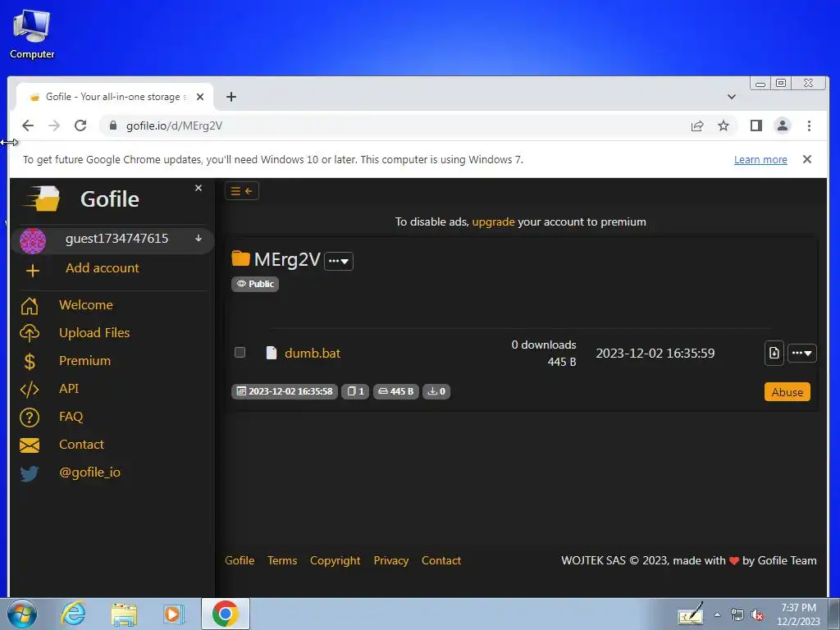This screenshot has height=630, width=840.
Task: Open Add account link
Action: (x=103, y=268)
